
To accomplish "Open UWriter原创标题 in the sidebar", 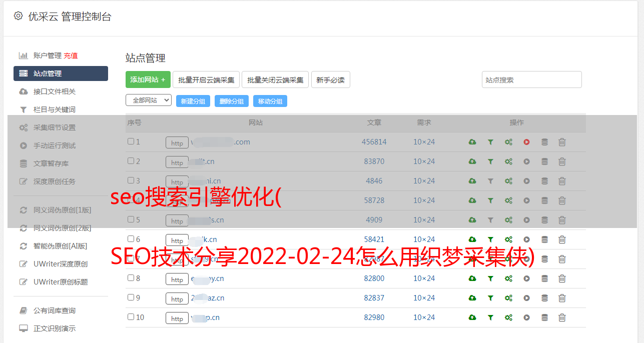I will click(61, 282).
